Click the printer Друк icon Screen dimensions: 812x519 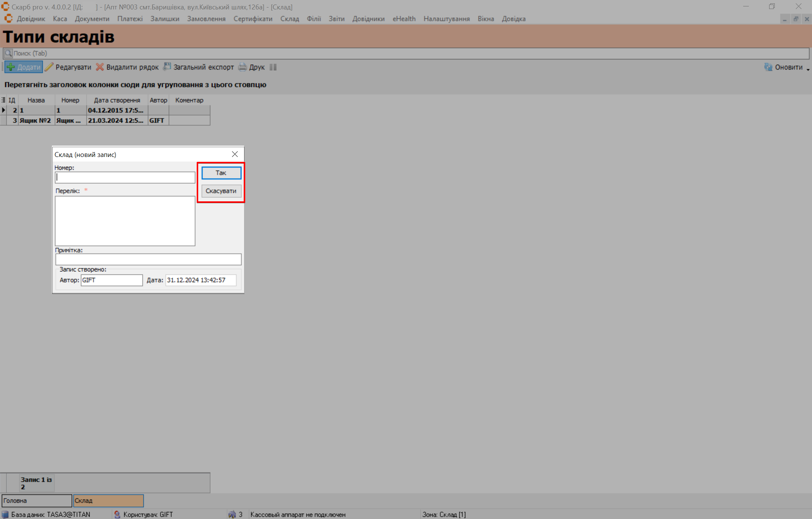click(x=243, y=67)
